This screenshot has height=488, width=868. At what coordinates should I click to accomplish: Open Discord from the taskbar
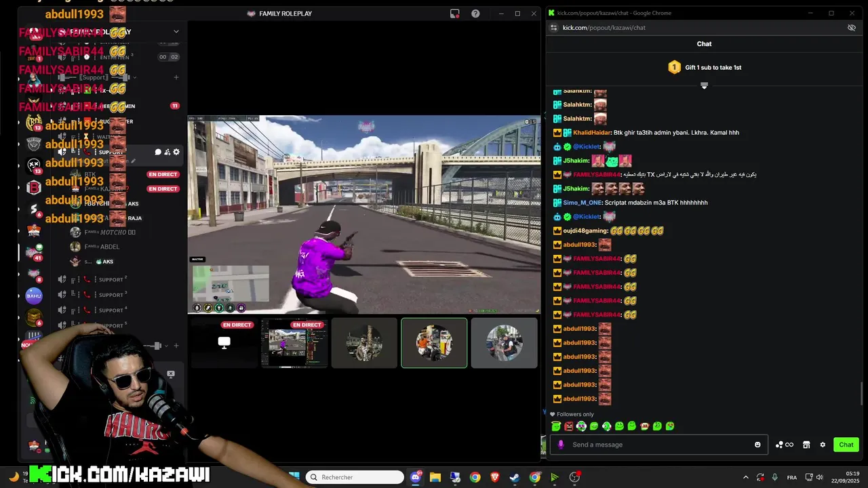tap(416, 477)
